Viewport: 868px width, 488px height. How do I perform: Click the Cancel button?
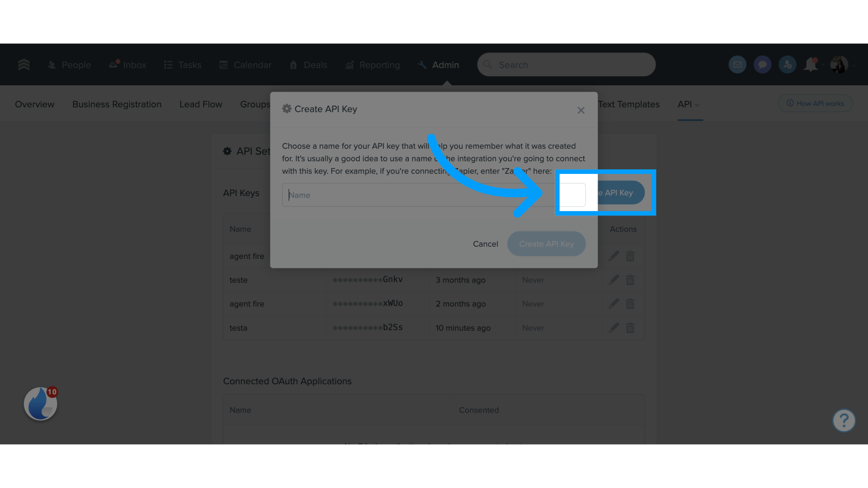click(x=486, y=243)
